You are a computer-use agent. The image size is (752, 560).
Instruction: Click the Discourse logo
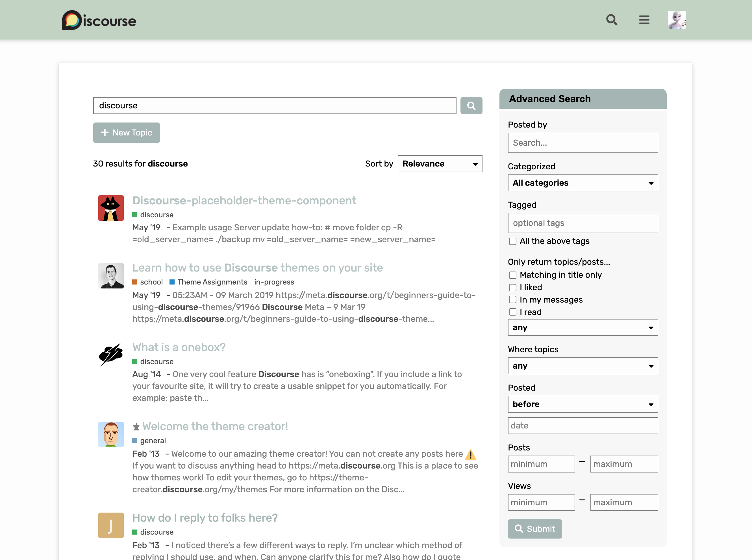[x=99, y=20]
